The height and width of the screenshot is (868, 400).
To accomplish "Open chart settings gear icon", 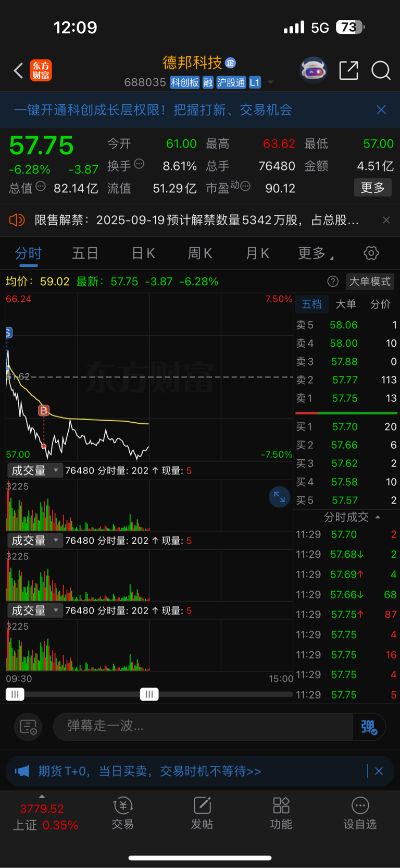I will (371, 253).
